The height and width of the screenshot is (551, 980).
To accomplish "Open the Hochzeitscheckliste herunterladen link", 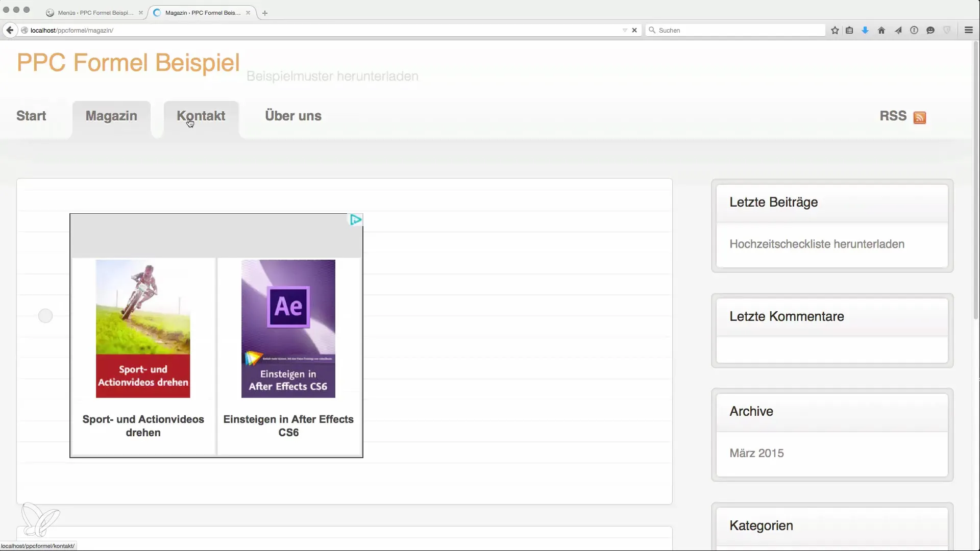I will pyautogui.click(x=817, y=244).
